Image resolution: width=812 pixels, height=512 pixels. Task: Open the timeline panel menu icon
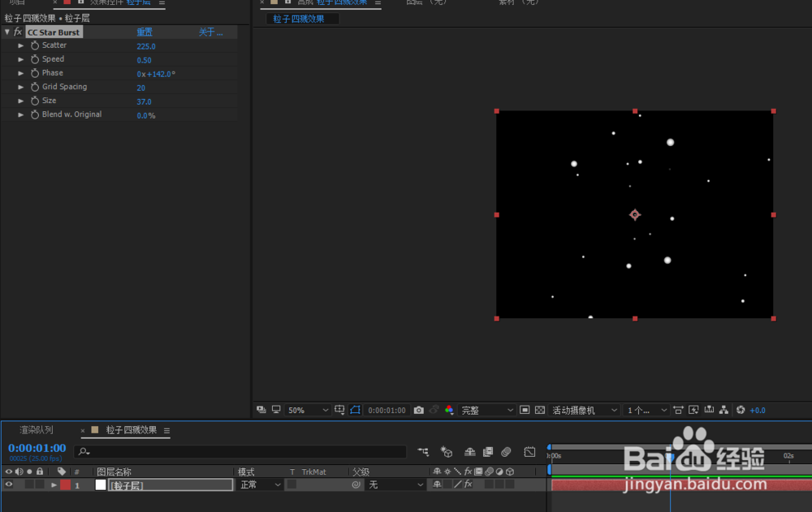pyautogui.click(x=166, y=430)
